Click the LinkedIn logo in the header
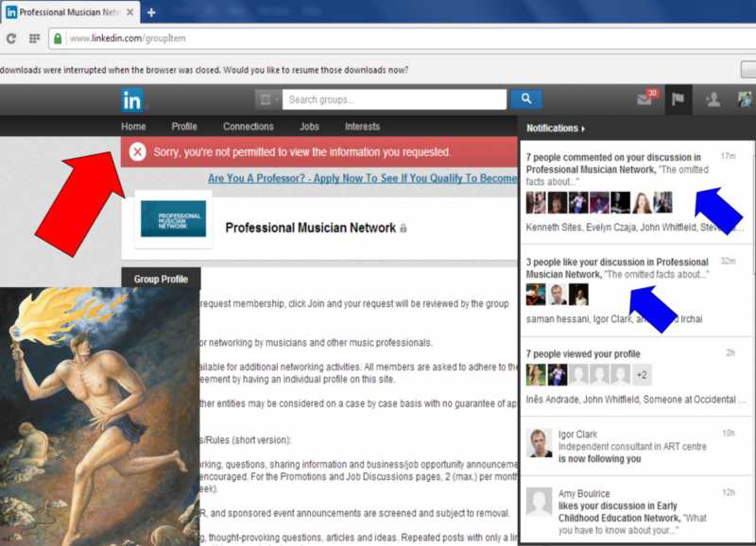The width and height of the screenshot is (756, 546). pos(132,101)
